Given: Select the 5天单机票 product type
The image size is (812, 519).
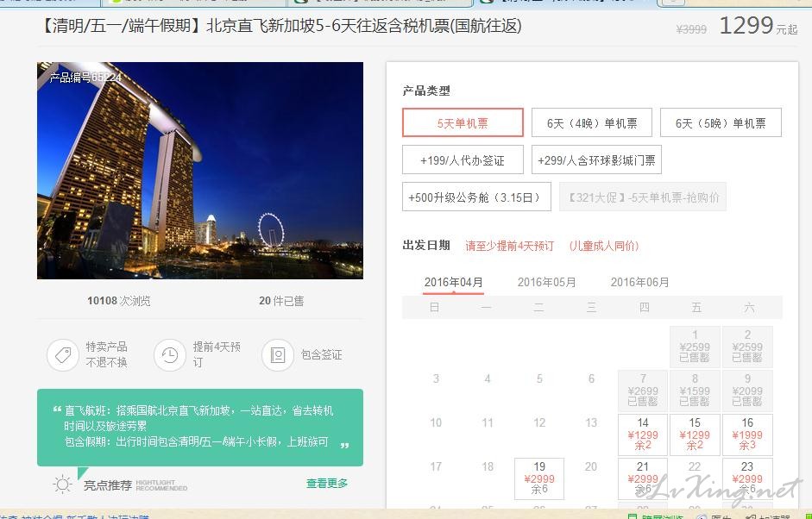Looking at the screenshot, I should click(463, 122).
